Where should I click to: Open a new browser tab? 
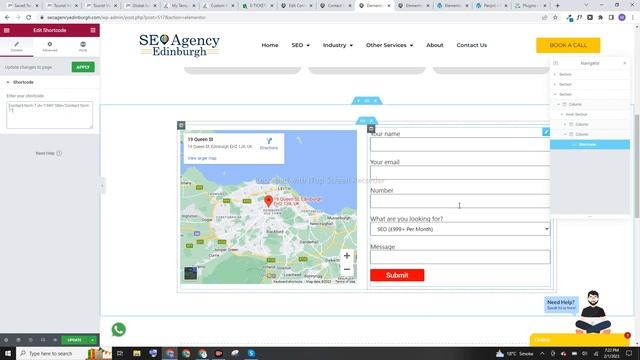point(558,6)
